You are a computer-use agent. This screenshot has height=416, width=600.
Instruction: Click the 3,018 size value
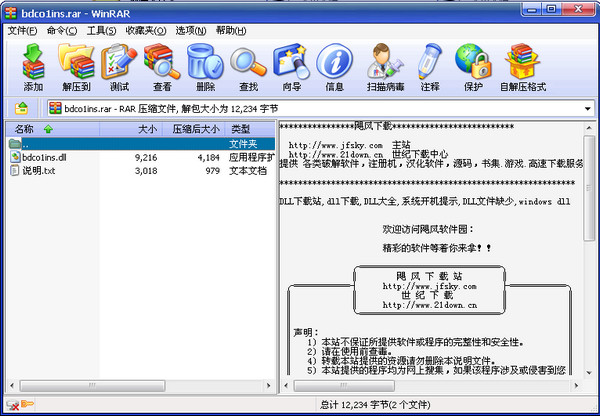click(x=146, y=171)
